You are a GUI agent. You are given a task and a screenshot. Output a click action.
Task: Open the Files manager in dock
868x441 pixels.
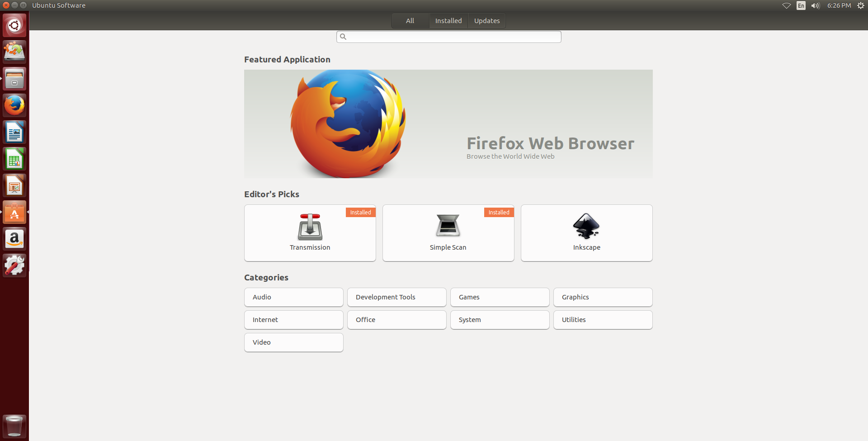click(x=14, y=79)
